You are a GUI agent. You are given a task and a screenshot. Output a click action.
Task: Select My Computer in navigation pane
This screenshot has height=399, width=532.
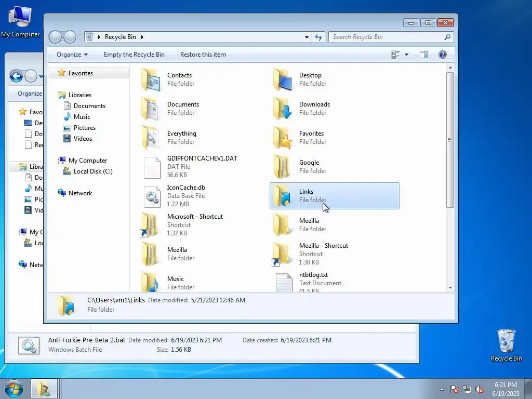[x=87, y=161]
